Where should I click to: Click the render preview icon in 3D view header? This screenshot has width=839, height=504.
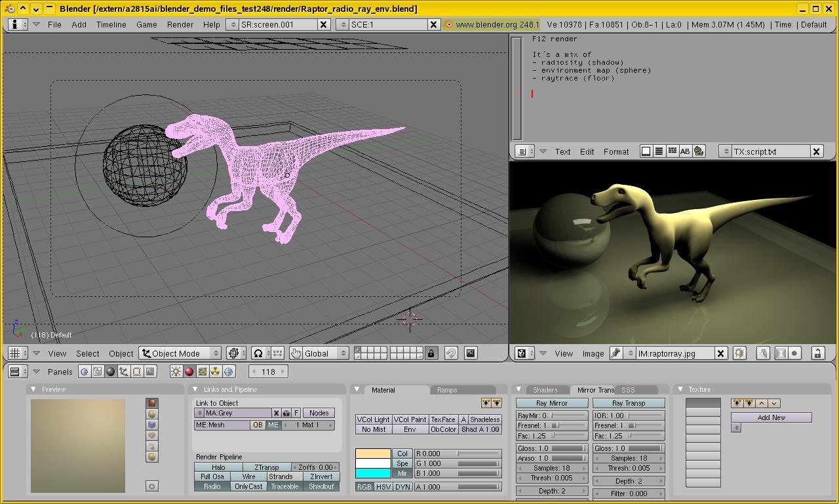coord(470,353)
